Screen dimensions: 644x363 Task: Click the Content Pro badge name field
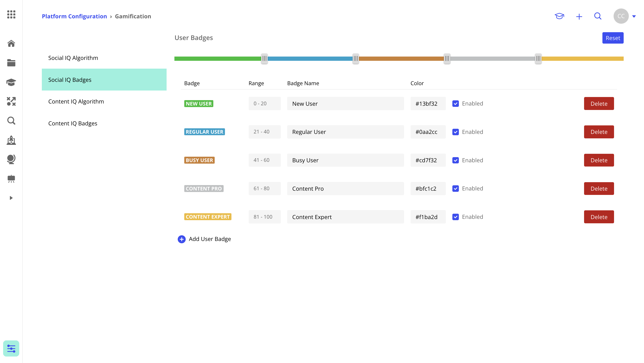[345, 189]
